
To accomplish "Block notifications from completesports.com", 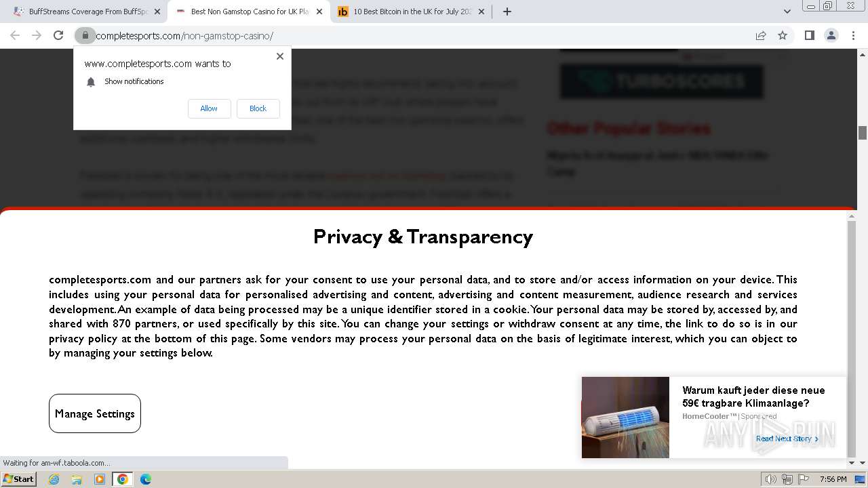I will (x=258, y=108).
